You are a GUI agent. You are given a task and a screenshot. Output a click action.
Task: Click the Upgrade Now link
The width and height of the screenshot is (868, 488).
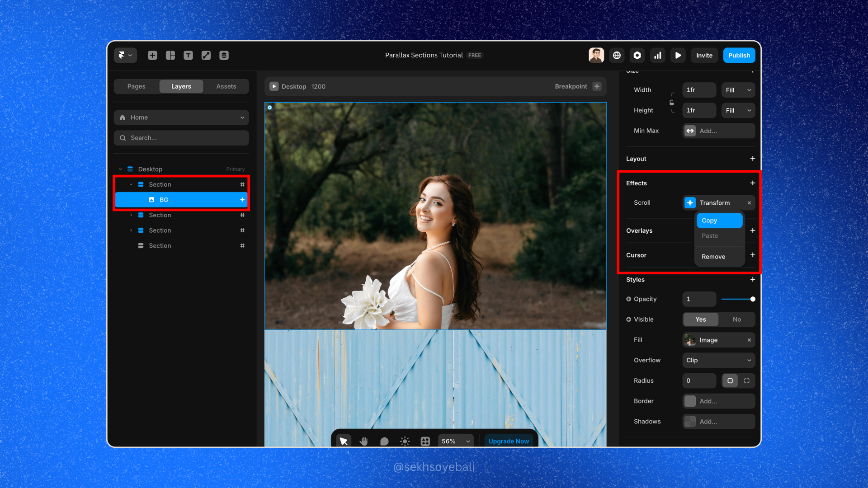pyautogui.click(x=509, y=441)
